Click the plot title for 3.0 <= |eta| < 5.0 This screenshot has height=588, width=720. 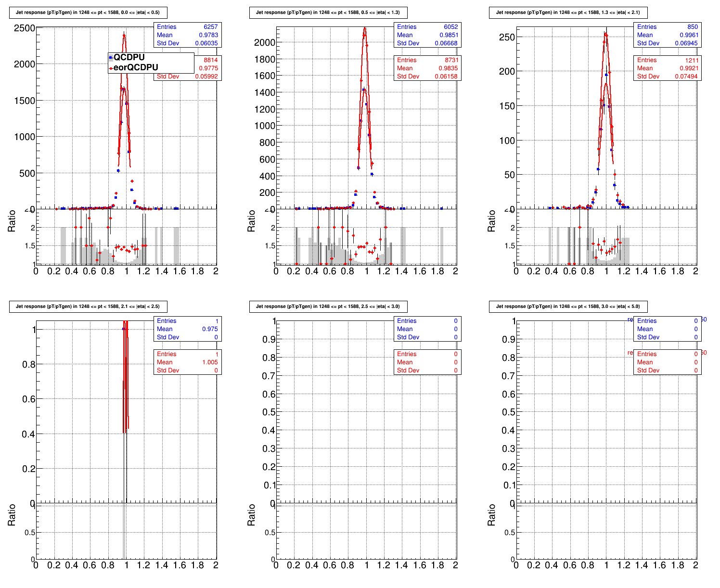[x=568, y=307]
